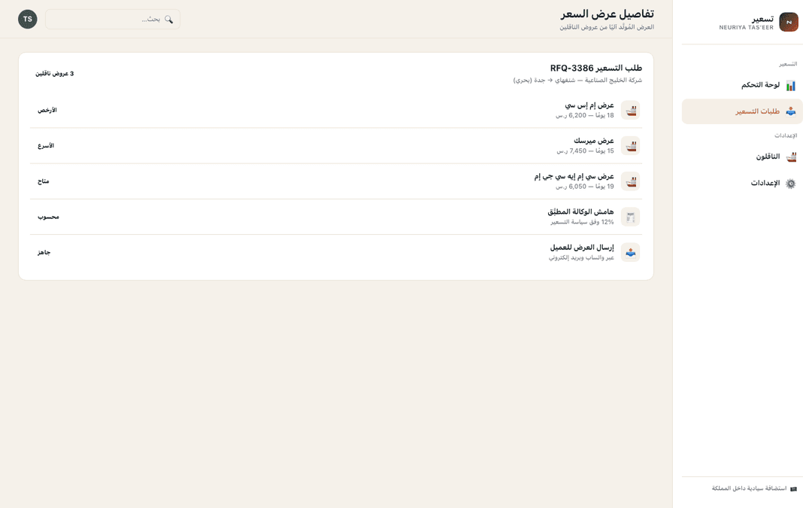
Task: Click the inbox icon beside طلبات التسعير
Action: [791, 111]
